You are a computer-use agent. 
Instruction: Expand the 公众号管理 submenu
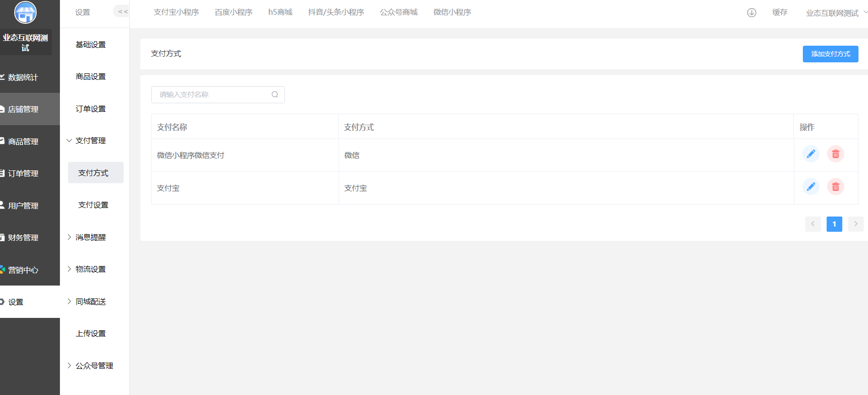[90, 365]
